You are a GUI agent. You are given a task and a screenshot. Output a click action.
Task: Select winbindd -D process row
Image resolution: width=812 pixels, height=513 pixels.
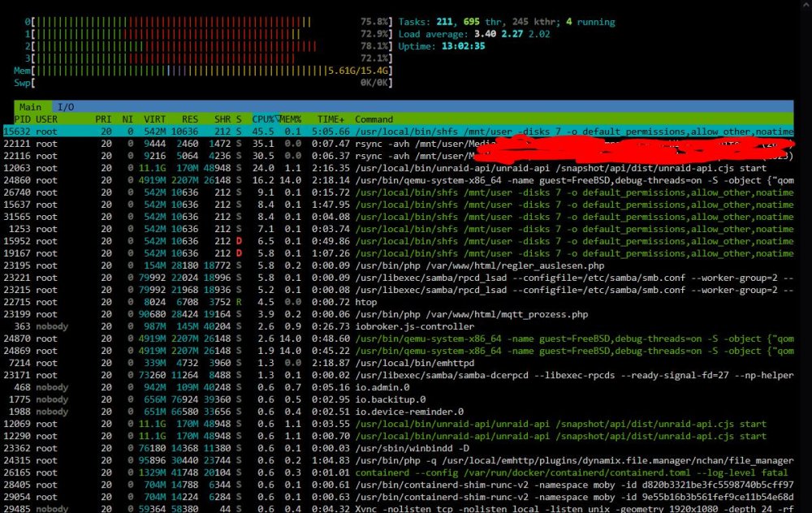398,448
